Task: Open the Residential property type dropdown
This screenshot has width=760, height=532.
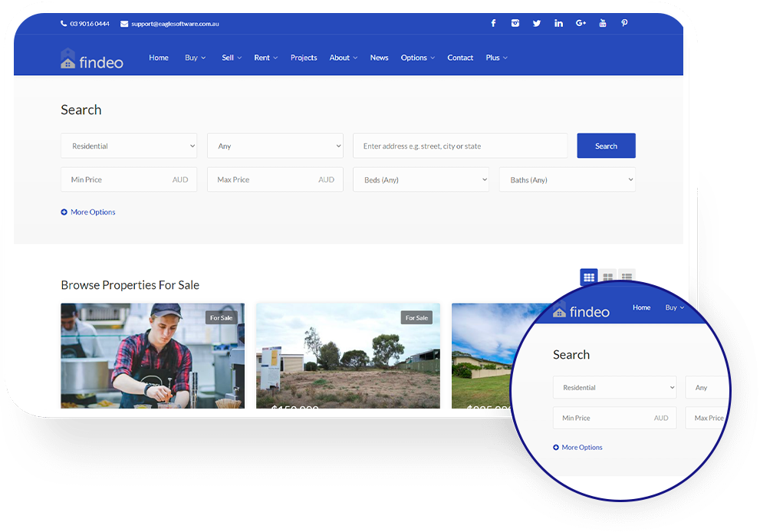Action: (x=128, y=146)
